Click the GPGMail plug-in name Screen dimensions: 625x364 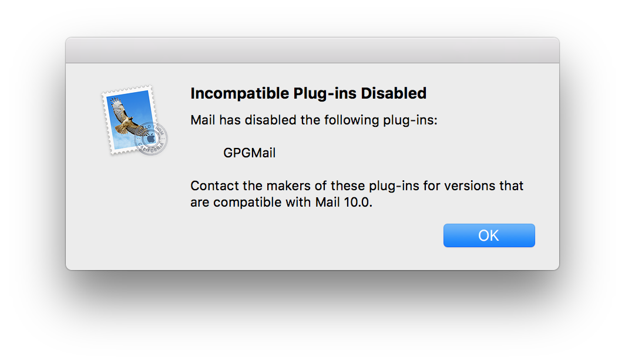pyautogui.click(x=250, y=153)
